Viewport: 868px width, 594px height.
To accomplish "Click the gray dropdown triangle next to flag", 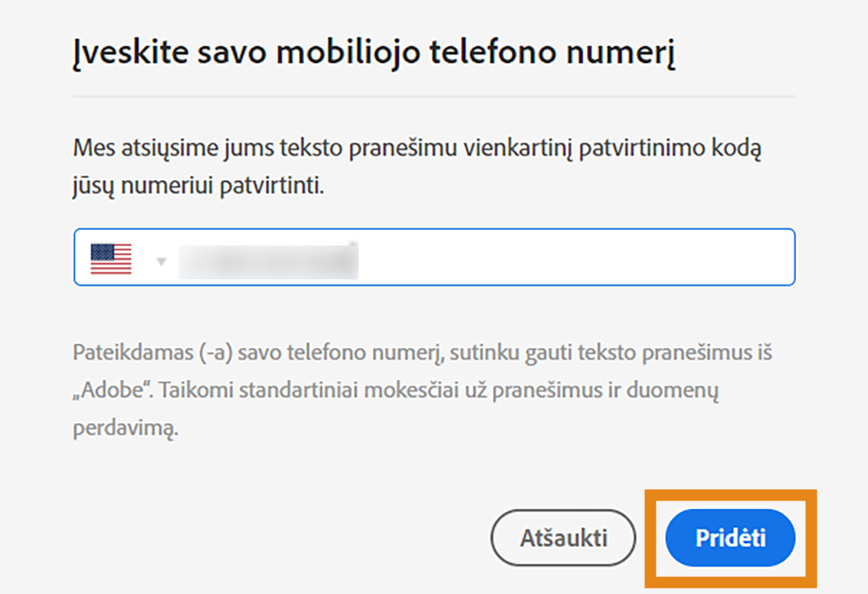I will pyautogui.click(x=162, y=261).
